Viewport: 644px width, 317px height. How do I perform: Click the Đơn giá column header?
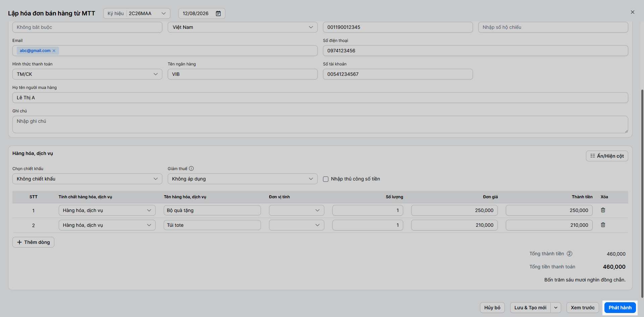[490, 197]
